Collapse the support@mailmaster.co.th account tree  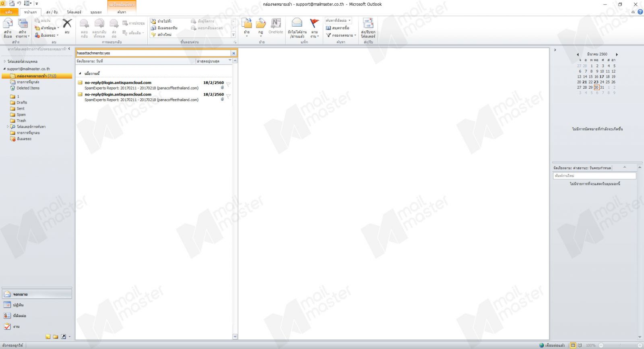click(4, 69)
